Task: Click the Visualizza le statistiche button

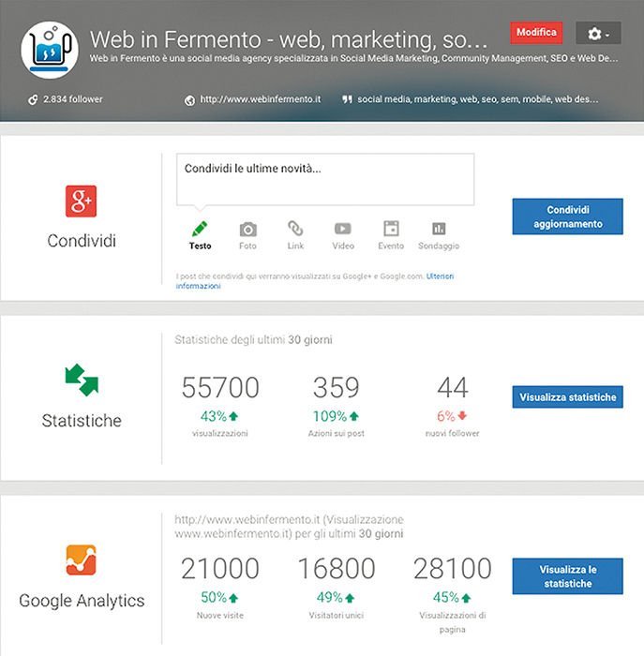Action: (567, 576)
